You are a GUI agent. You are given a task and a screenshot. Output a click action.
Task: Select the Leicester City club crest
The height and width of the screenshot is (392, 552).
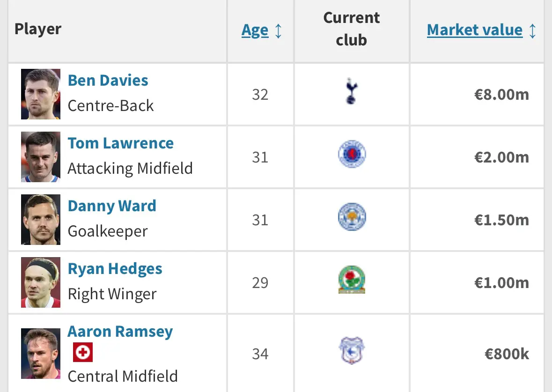pos(352,216)
